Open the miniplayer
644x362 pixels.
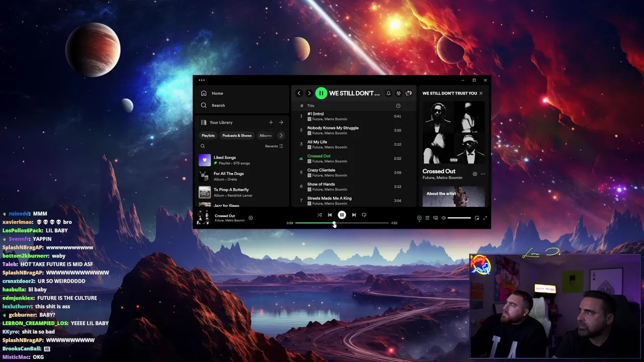[477, 218]
